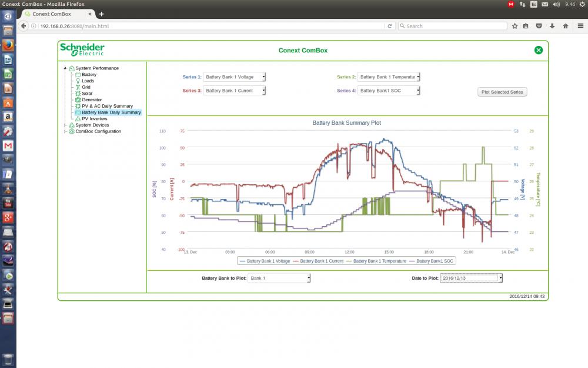Click the Firefox Search box
588x368 pixels.
(x=453, y=26)
